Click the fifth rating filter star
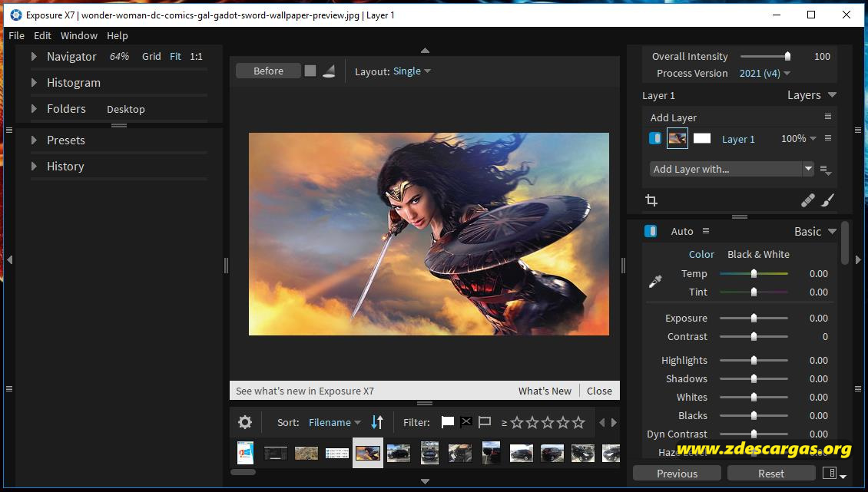 [578, 422]
